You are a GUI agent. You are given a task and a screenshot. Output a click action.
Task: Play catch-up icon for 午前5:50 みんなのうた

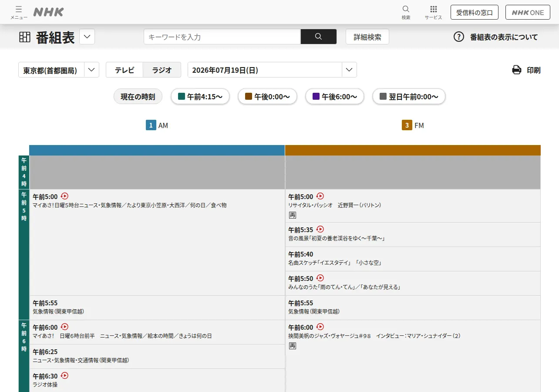(320, 278)
